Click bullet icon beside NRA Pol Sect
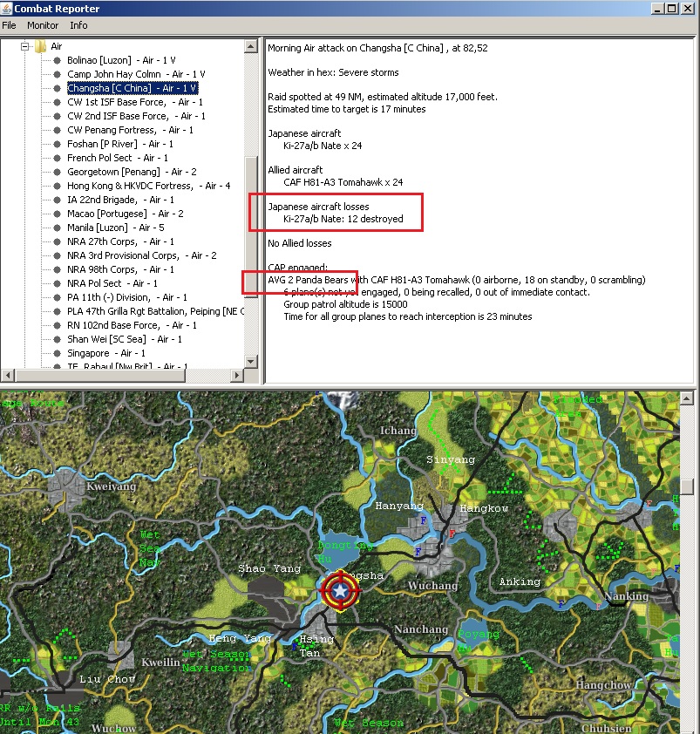The height and width of the screenshot is (734, 700). tap(58, 283)
